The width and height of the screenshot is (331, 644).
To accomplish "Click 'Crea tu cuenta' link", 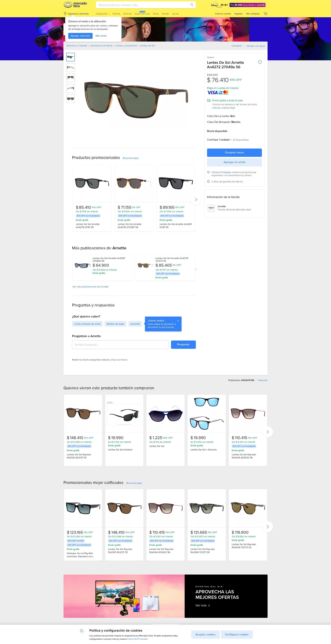I will 223,14.
